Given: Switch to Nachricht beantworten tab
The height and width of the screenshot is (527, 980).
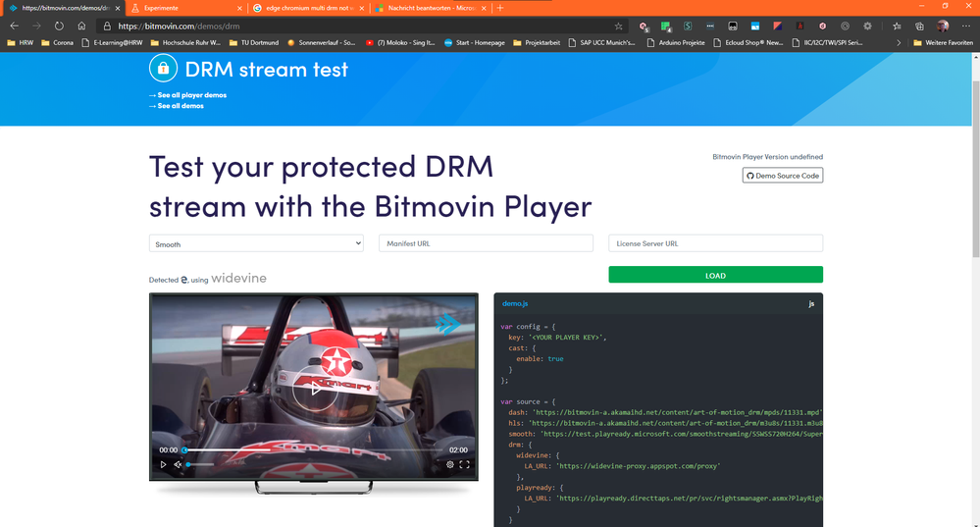Looking at the screenshot, I should pos(430,8).
